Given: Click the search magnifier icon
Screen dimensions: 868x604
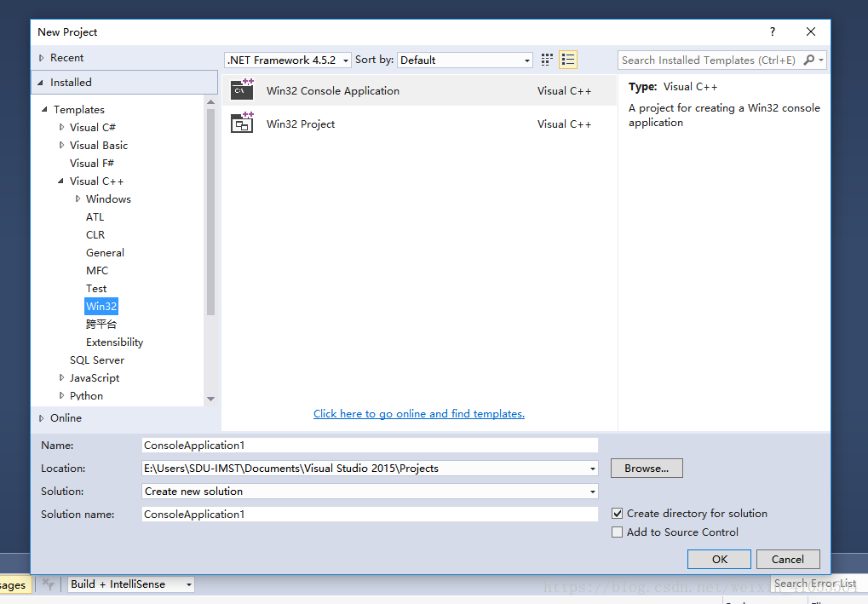Looking at the screenshot, I should click(808, 60).
